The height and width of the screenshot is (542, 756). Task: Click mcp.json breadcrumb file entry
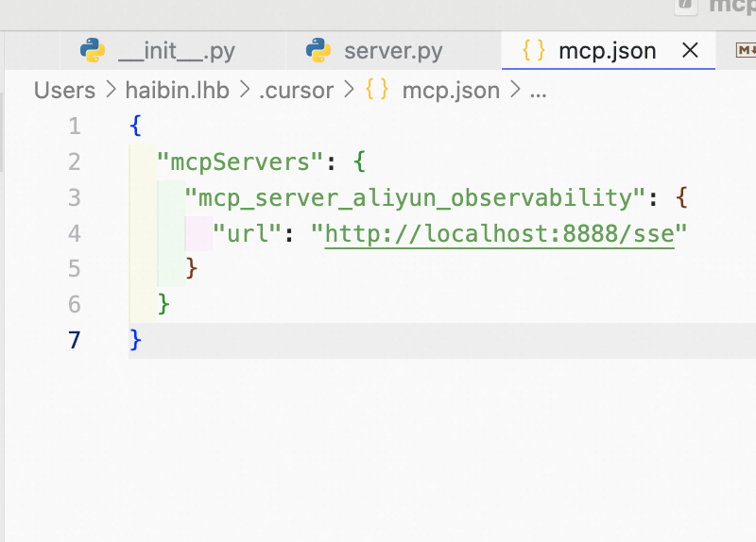(451, 91)
